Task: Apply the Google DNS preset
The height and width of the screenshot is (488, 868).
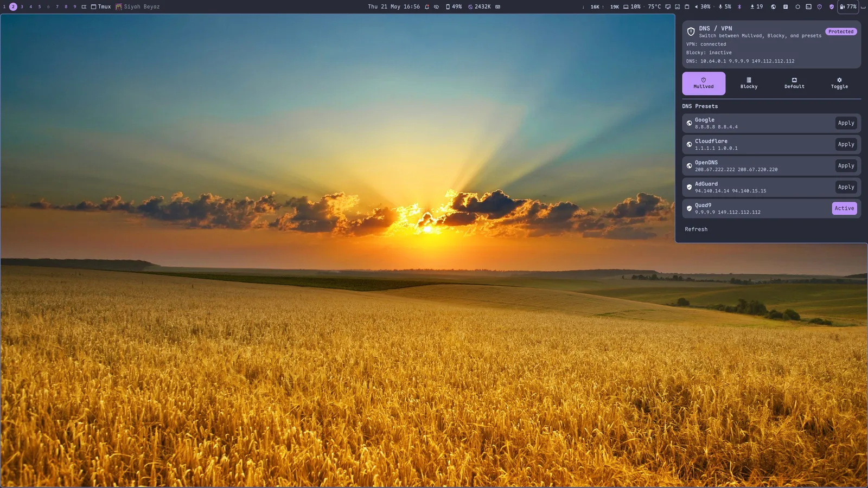Action: tap(846, 123)
